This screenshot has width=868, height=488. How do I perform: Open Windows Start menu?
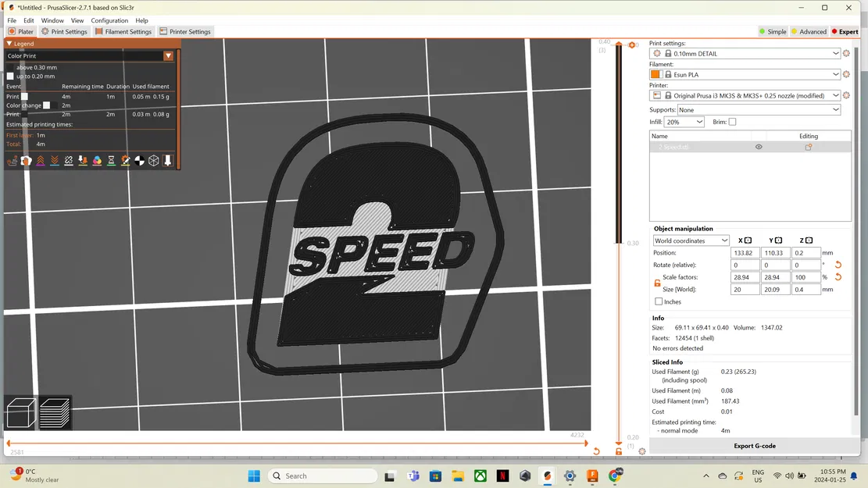click(x=254, y=476)
